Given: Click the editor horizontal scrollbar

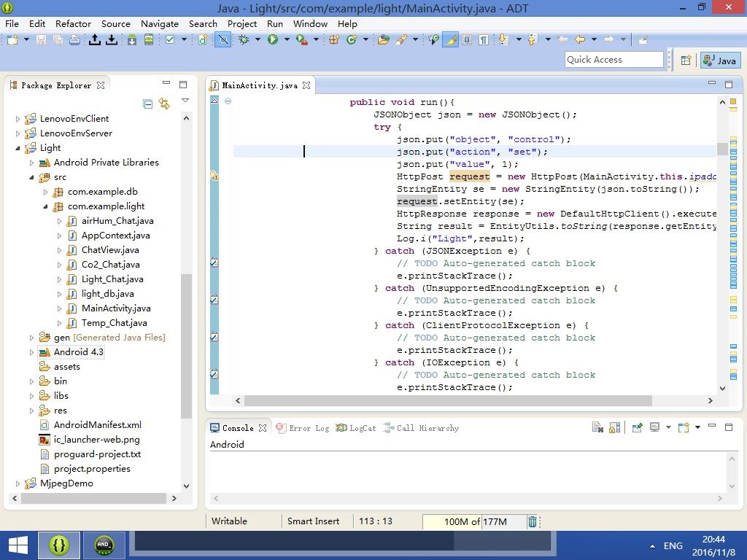Looking at the screenshot, I should (447, 400).
